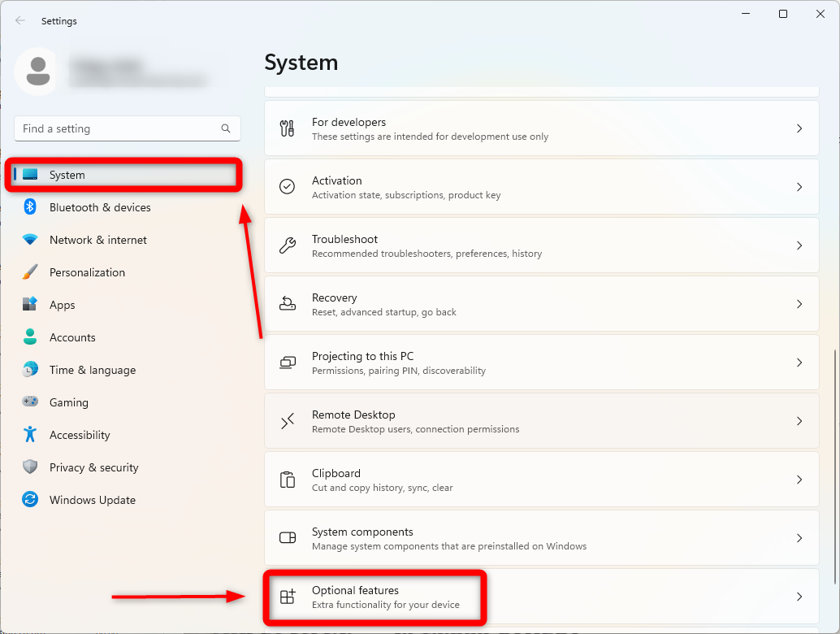
Task: Click the Apps icon in sidebar
Action: tap(30, 304)
